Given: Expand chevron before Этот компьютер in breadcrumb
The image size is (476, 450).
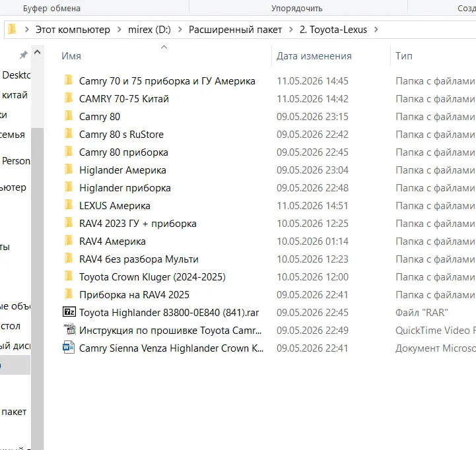Looking at the screenshot, I should click(x=26, y=30).
